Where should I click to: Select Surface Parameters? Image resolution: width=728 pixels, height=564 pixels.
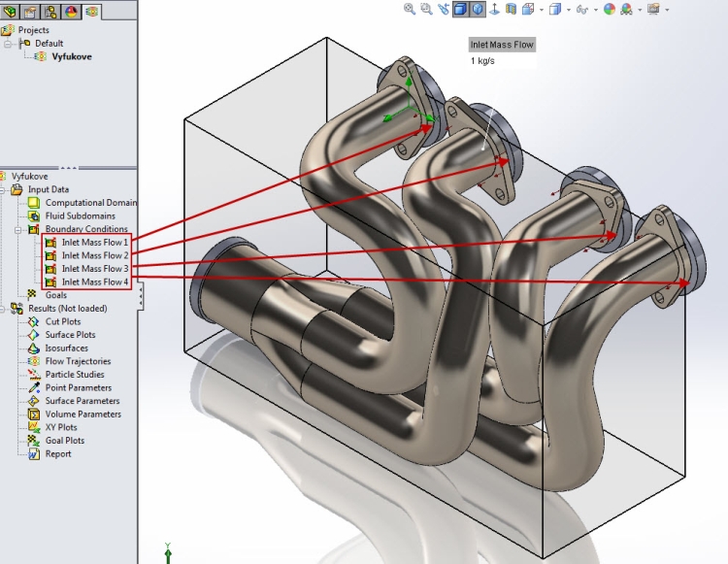[x=83, y=401]
